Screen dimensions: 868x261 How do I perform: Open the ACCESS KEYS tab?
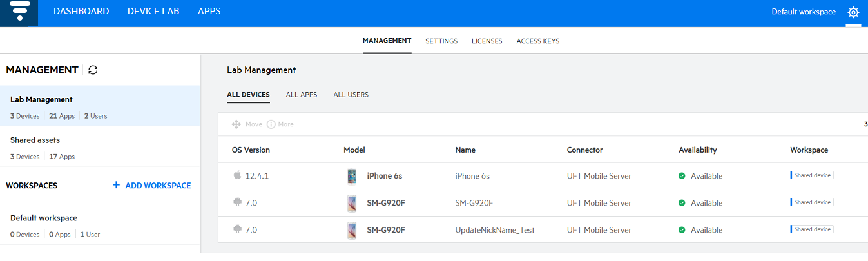coord(537,41)
